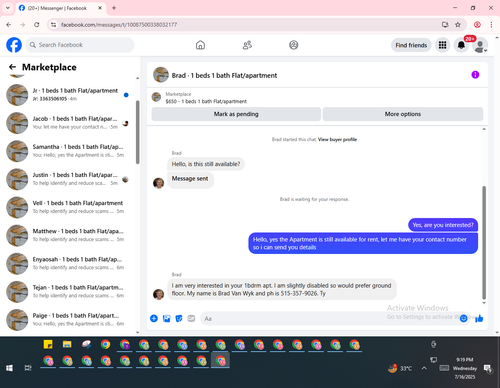Open the Groups icon in top navigation
Screen dimensions: 500x388
click(294, 45)
